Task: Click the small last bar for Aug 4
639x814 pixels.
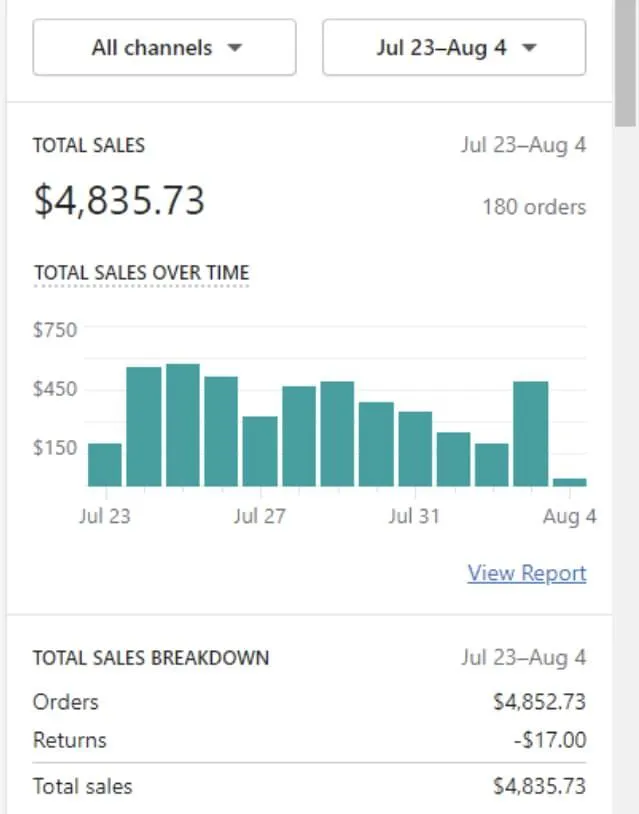Action: [x=569, y=482]
